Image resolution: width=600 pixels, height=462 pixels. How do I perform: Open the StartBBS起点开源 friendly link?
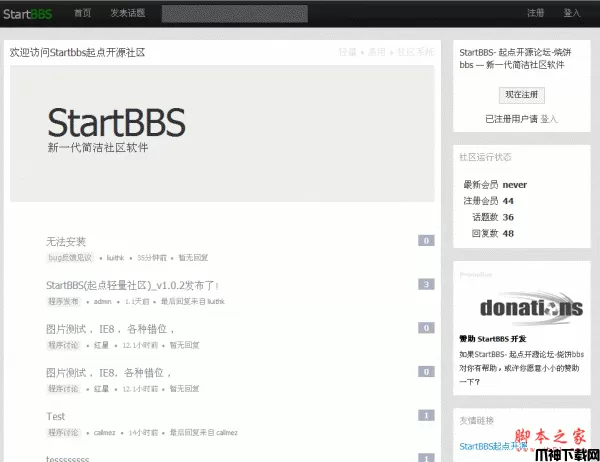coord(493,446)
